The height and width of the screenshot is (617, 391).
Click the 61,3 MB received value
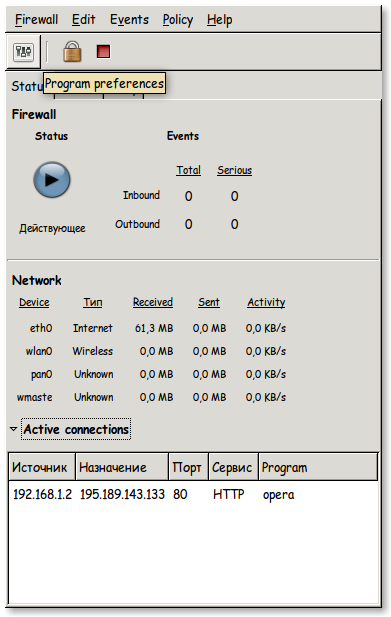click(x=154, y=328)
